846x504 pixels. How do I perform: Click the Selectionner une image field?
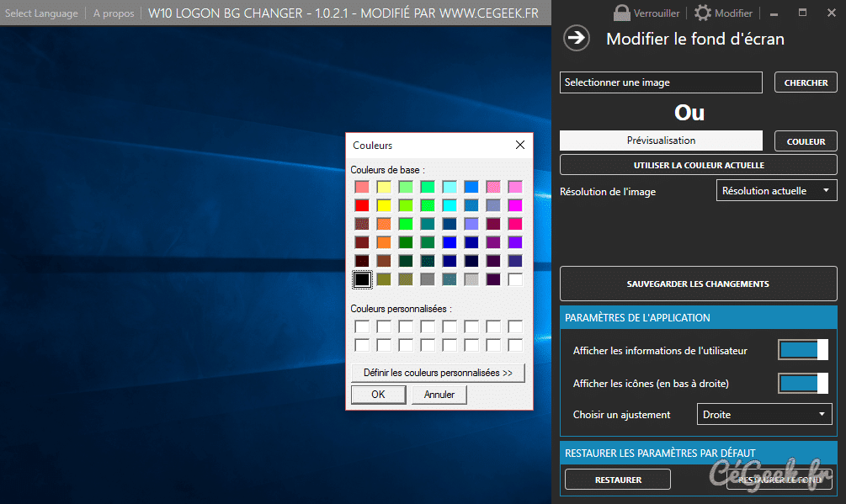661,82
